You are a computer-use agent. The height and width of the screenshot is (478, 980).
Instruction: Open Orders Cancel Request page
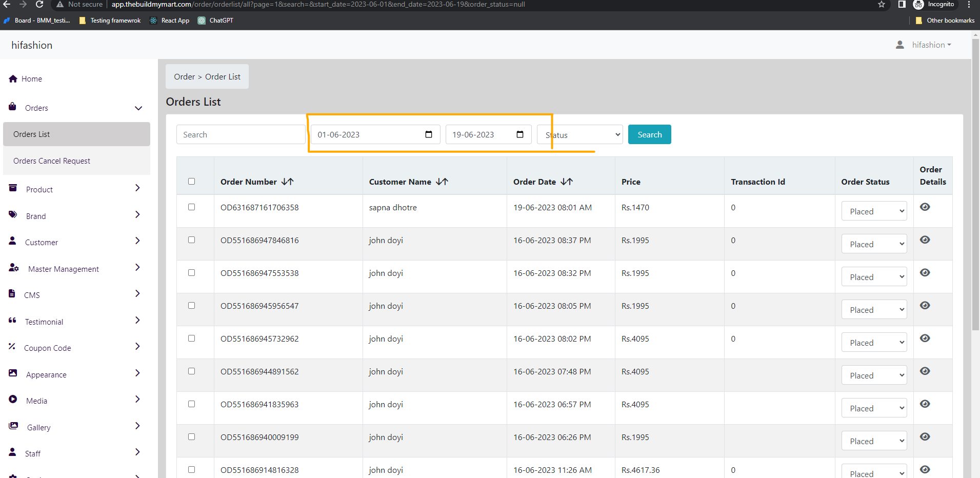coord(76,161)
